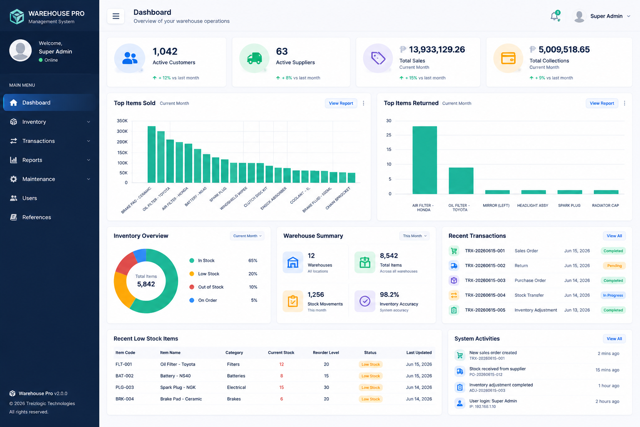Click the donut chart Total Items center
The image size is (640, 427).
point(146,281)
